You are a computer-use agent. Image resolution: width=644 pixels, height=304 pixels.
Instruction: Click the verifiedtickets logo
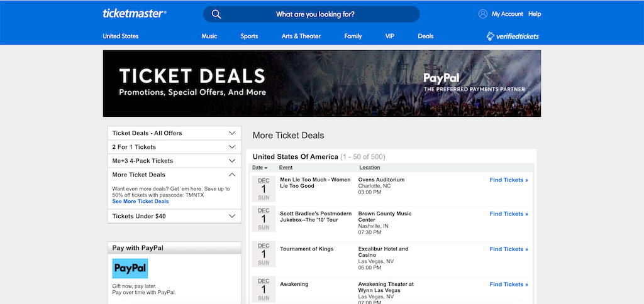tap(513, 36)
